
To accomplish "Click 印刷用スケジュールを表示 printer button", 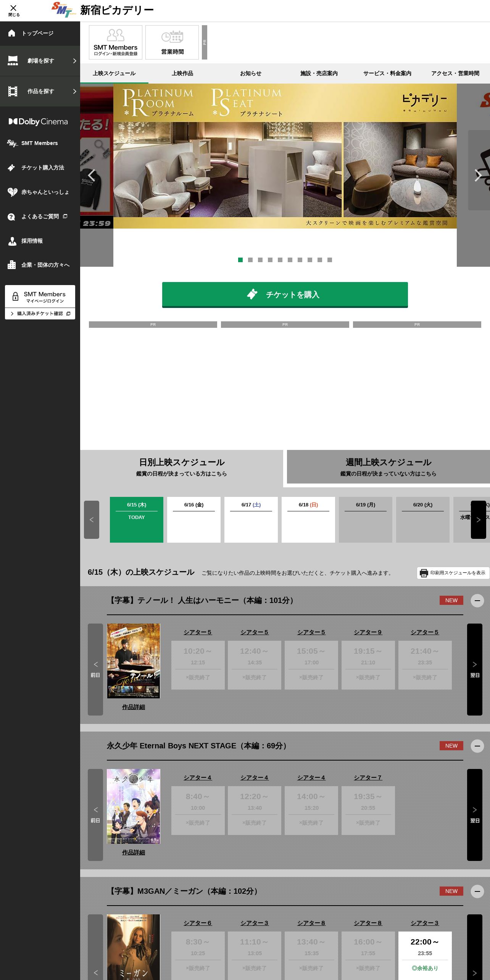I will tap(453, 573).
